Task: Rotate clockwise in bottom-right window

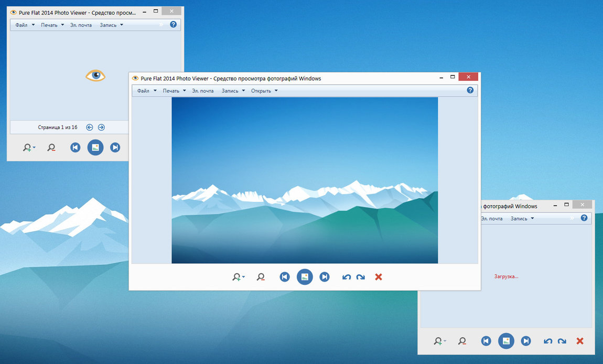Action: 562,341
